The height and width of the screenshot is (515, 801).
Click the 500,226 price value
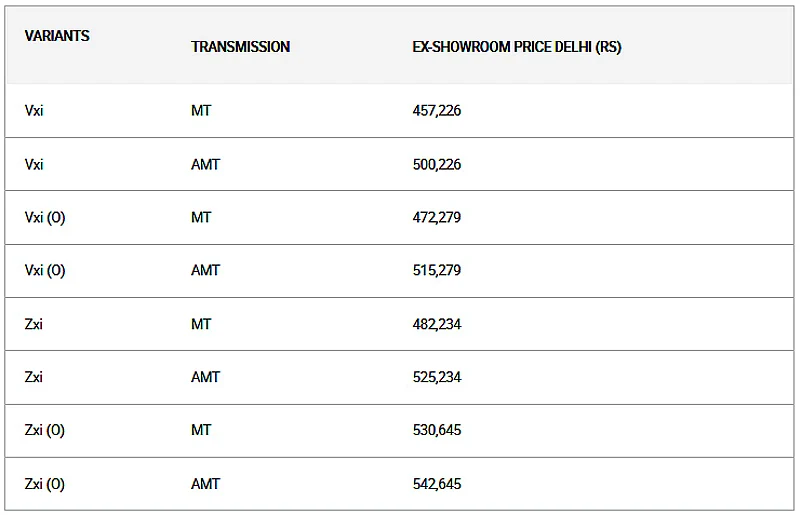[x=436, y=164]
